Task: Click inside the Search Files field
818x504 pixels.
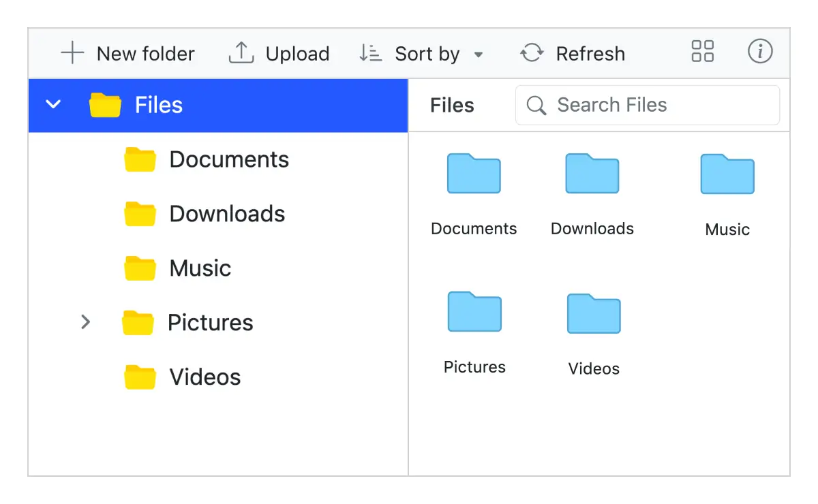Action: [x=648, y=105]
